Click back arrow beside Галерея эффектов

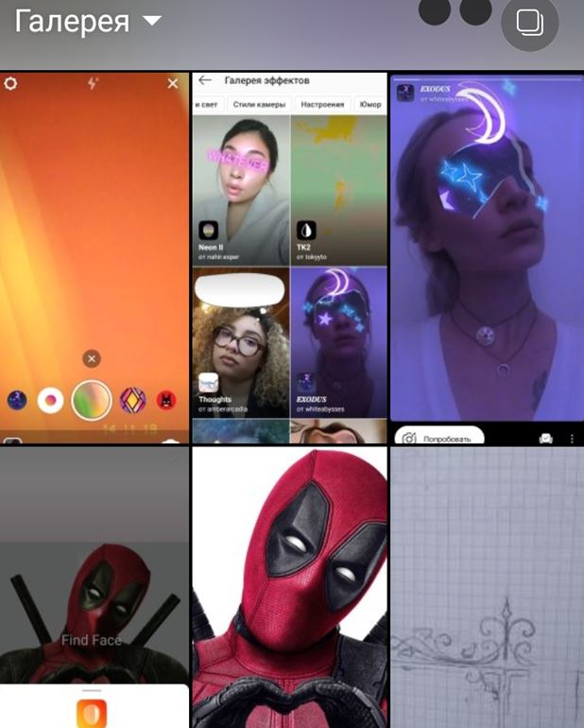click(x=205, y=80)
